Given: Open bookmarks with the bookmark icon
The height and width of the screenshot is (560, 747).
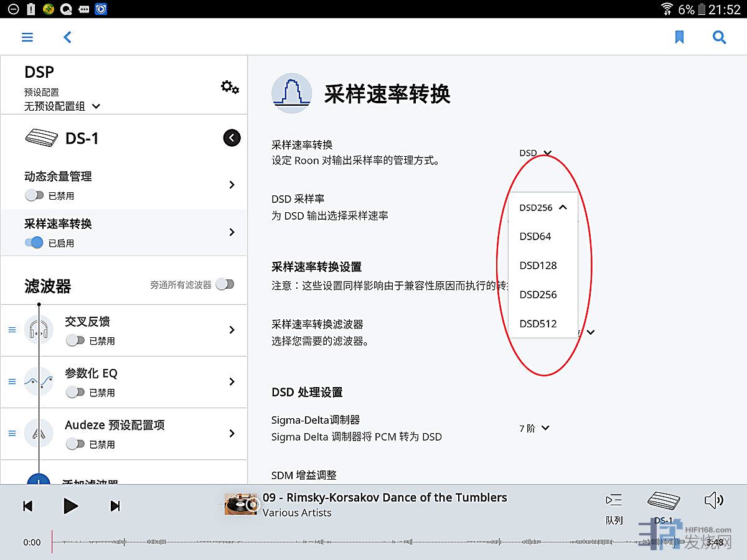Looking at the screenshot, I should (679, 37).
